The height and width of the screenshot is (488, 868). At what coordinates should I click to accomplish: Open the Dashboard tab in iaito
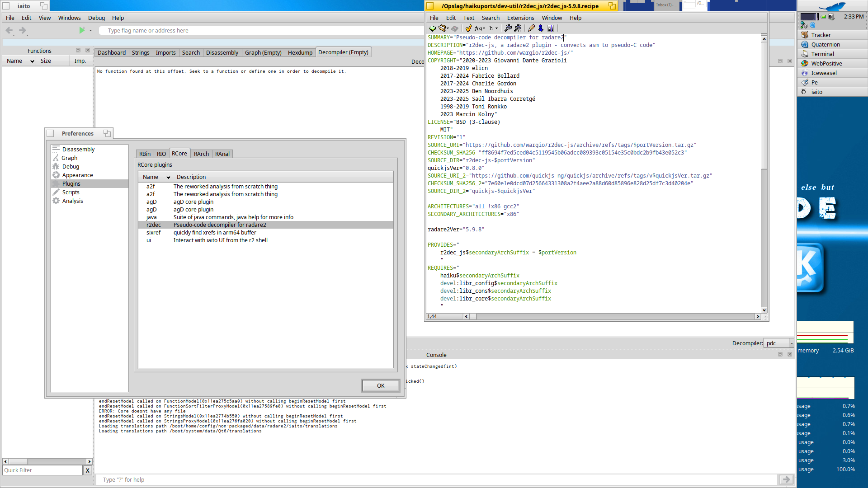(x=112, y=53)
